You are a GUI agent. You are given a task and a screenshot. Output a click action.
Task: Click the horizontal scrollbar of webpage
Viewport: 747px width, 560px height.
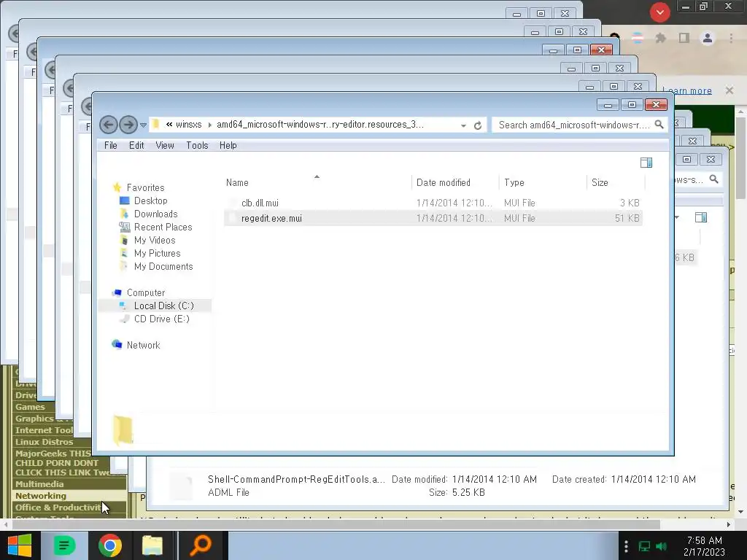[336, 525]
